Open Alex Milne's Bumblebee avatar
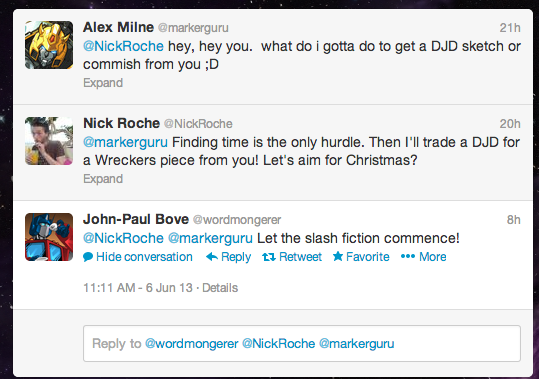539x379 pixels. pyautogui.click(x=49, y=45)
